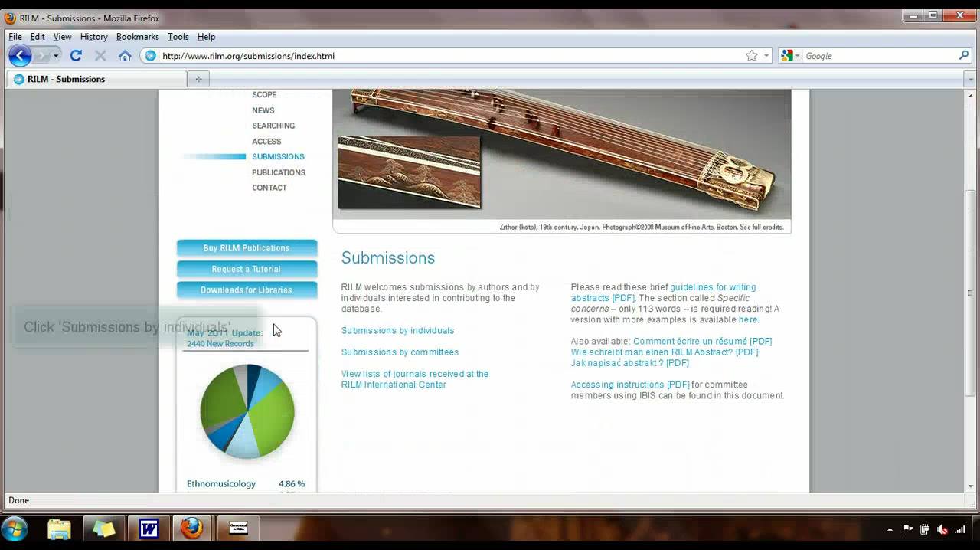Screen dimensions: 980x550
Task: Reload the page with the refresh icon
Action: click(76, 55)
